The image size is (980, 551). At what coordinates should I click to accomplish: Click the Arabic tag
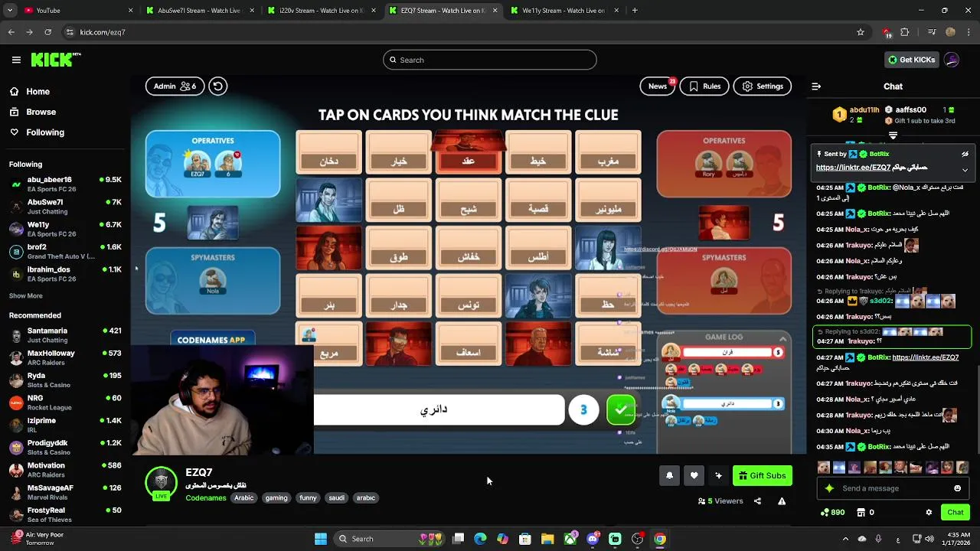[244, 498]
